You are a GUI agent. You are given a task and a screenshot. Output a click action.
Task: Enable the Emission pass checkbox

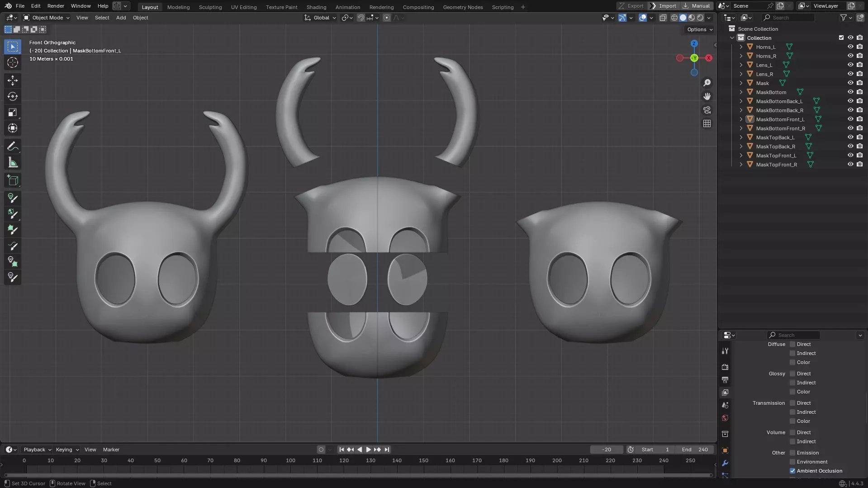792,453
